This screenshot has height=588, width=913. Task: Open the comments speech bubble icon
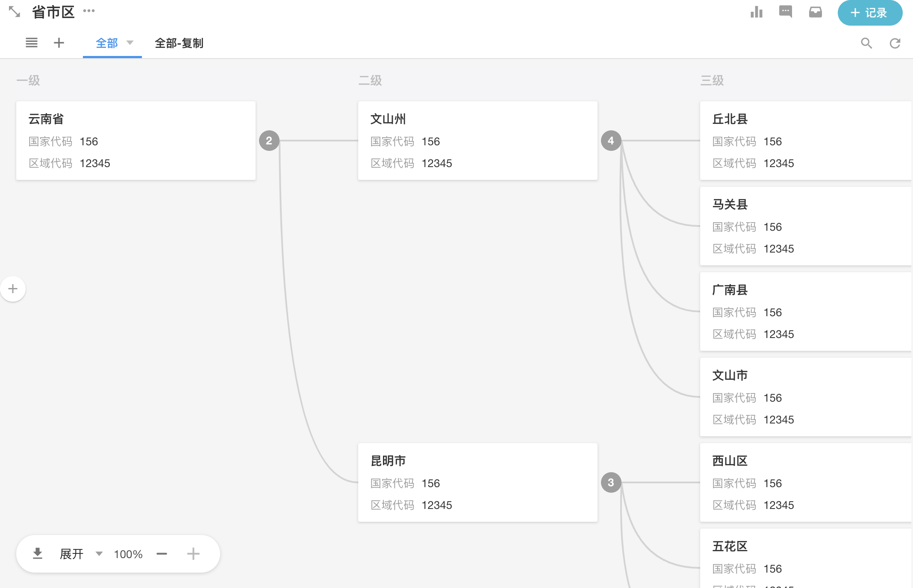786,12
